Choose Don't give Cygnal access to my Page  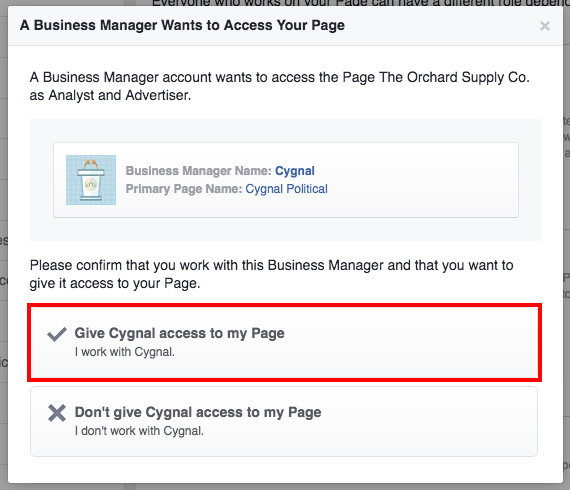(284, 421)
